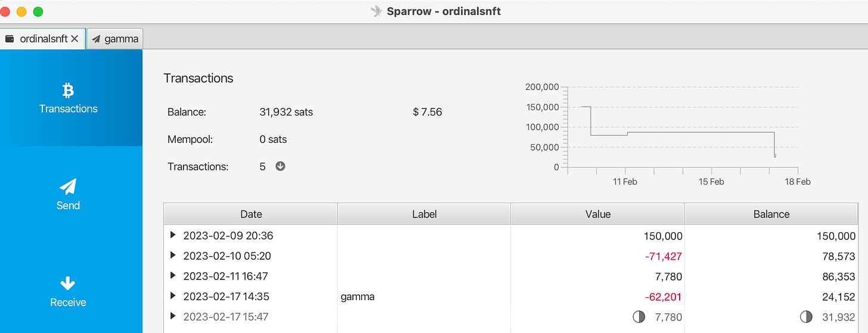This screenshot has height=333, width=868.
Task: Expand the unconfirmed 2023-02-17 15:47 transaction
Action: [x=173, y=316]
